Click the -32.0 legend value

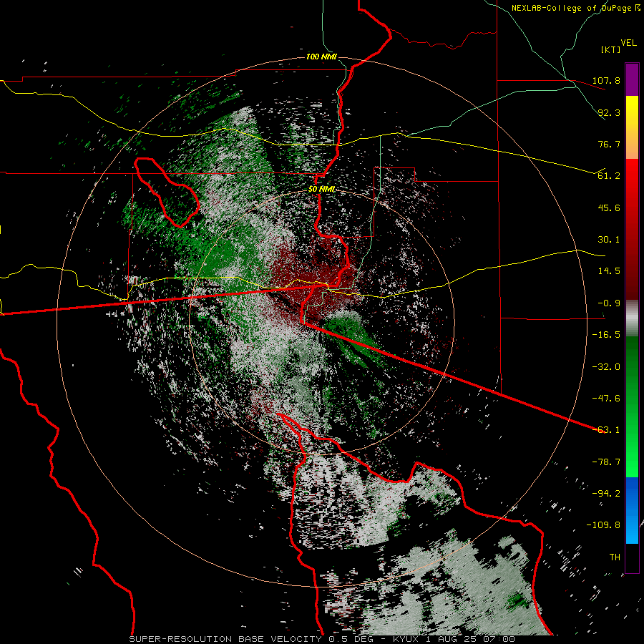point(606,367)
